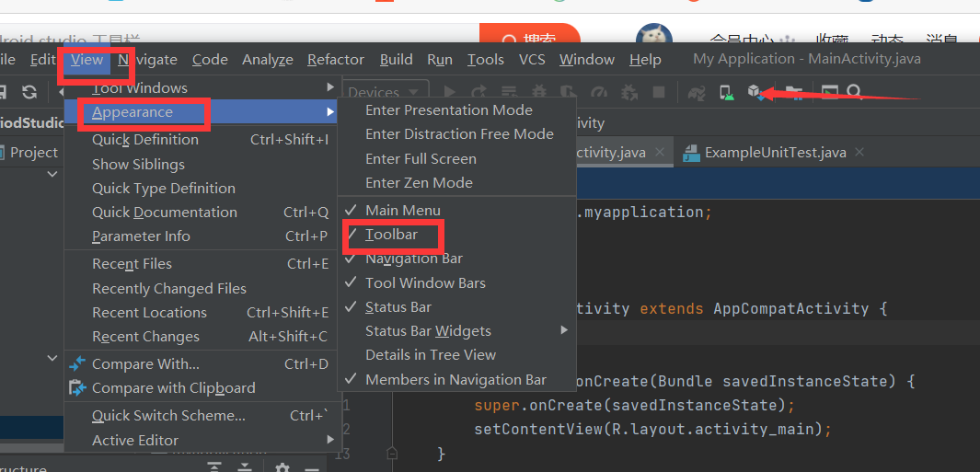Open the Code menu
This screenshot has width=980, height=472.
click(210, 60)
